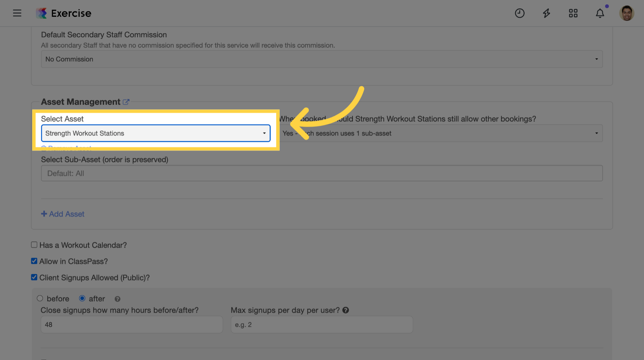644x360 pixels.
Task: Open the user profile avatar
Action: click(627, 13)
